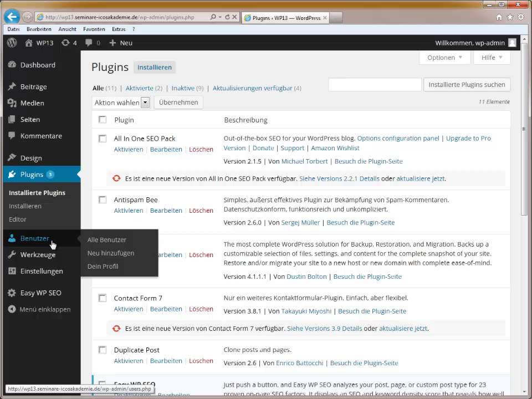The image size is (532, 399).
Task: Click the Kommentare bubble icon in sidebar
Action: tap(12, 136)
